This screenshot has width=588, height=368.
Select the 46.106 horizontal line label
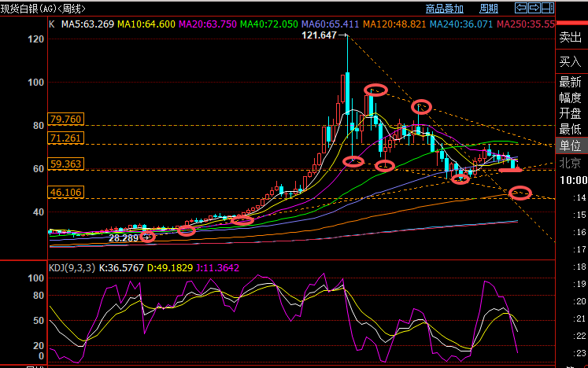pos(65,192)
